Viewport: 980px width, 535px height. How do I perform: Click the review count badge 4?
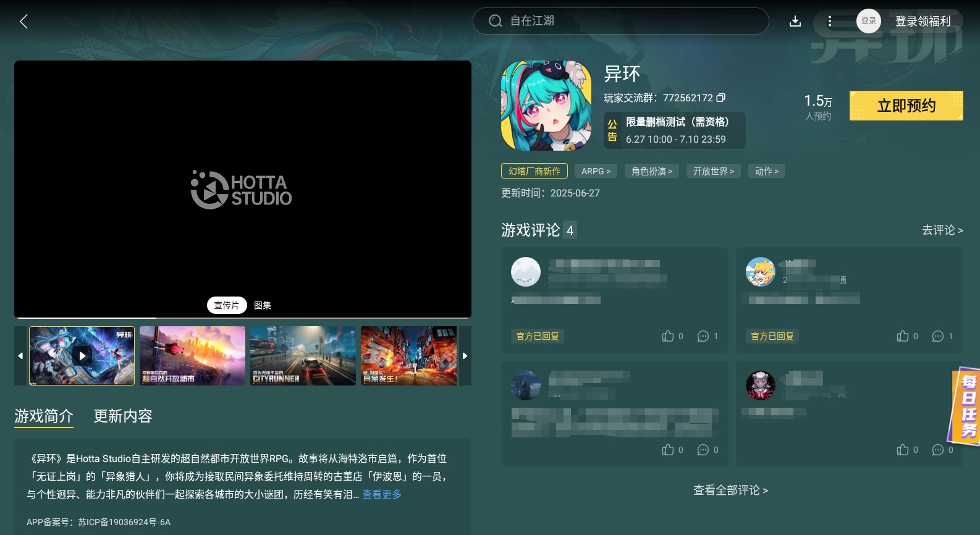(x=570, y=230)
